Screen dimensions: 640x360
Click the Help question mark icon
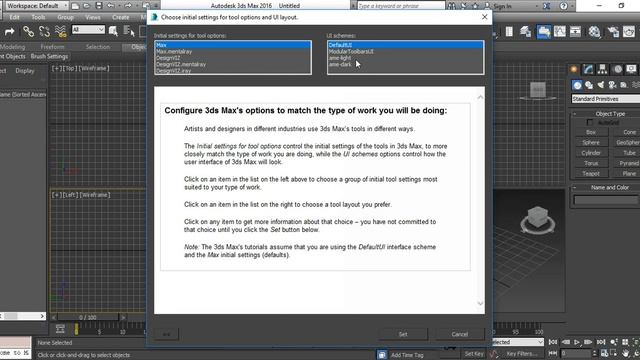click(x=563, y=6)
